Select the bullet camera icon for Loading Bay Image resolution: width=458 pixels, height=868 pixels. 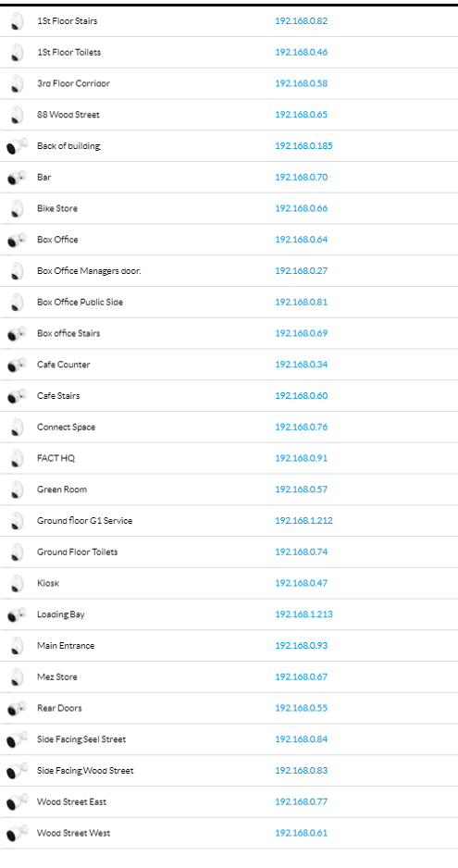pos(17,614)
